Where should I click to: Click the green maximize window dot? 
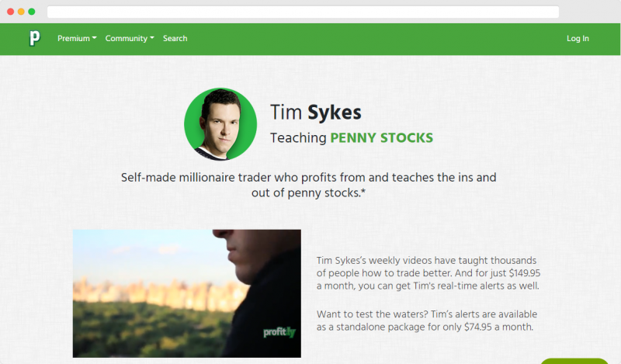point(32,12)
